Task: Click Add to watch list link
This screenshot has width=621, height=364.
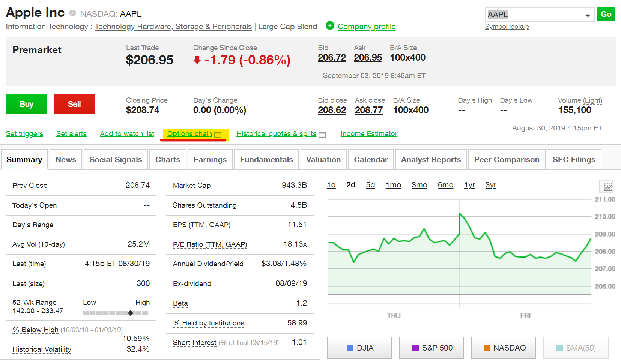Action: point(127,134)
